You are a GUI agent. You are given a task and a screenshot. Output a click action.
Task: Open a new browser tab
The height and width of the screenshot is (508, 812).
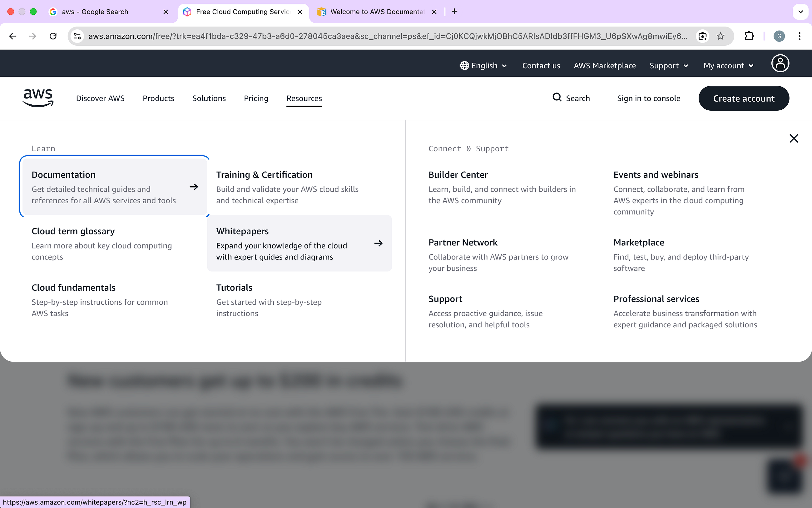coord(454,12)
